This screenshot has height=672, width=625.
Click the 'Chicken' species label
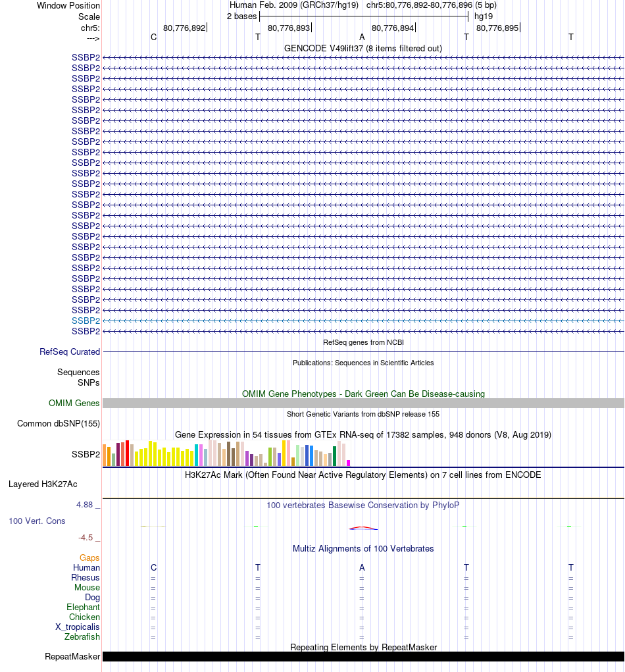[84, 617]
